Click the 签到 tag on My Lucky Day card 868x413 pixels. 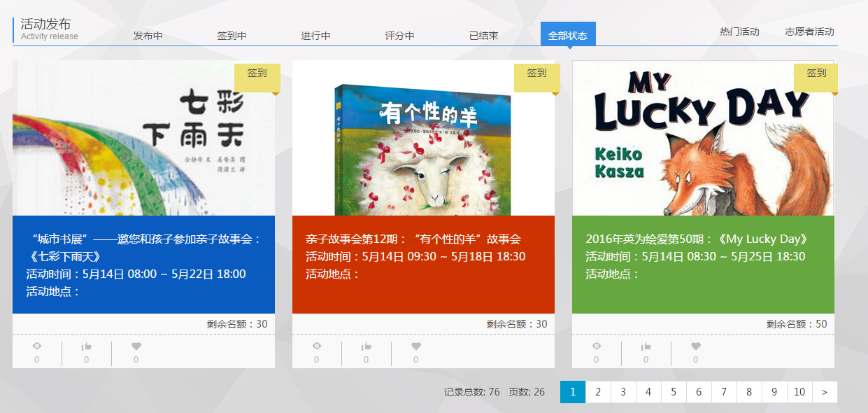click(817, 77)
